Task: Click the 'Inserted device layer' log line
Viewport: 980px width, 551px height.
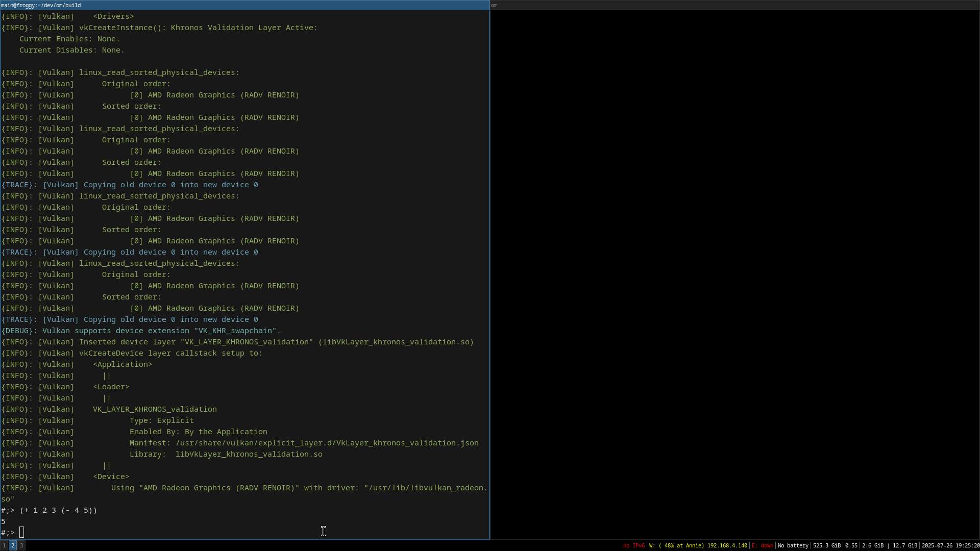Action: [x=237, y=342]
